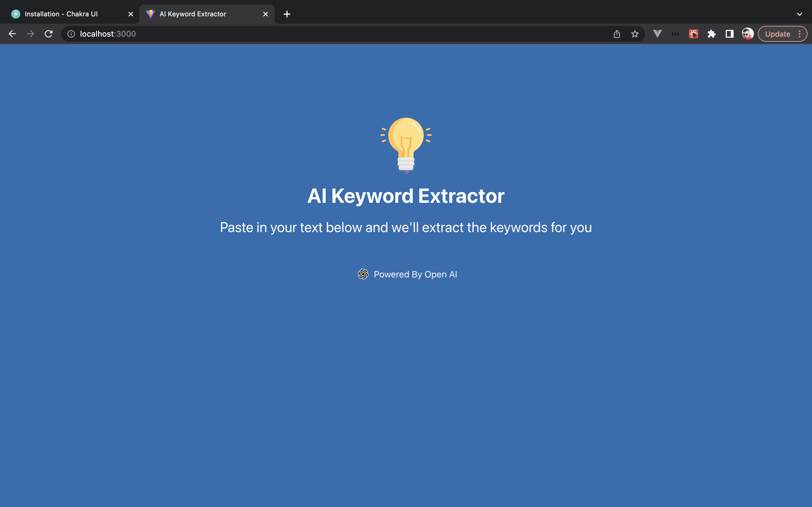Screen dimensions: 812x507
Task: Open a new browser tab
Action: click(x=286, y=14)
